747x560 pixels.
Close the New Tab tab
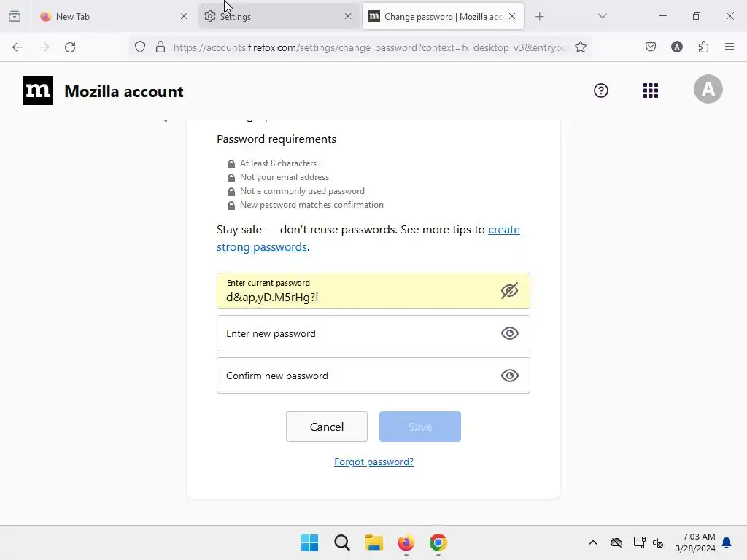pyautogui.click(x=184, y=16)
